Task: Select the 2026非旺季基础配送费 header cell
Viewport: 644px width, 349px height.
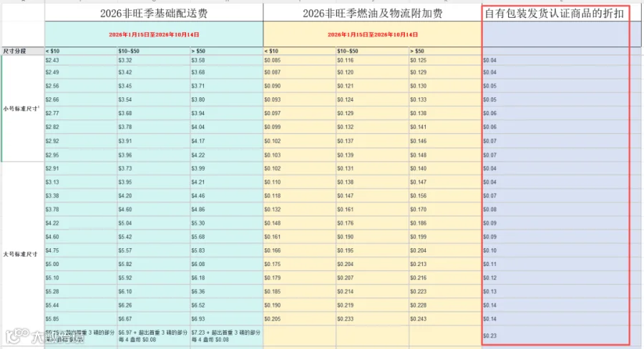Action: (x=154, y=13)
